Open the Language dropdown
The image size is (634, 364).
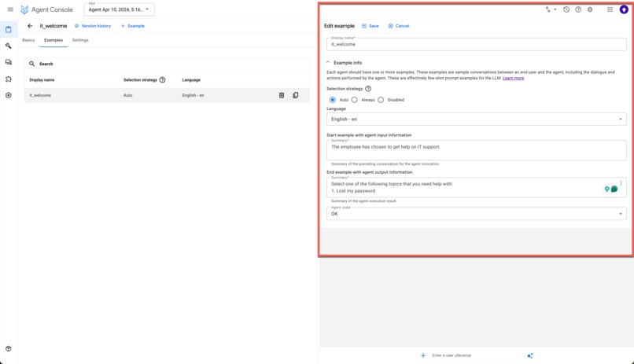(x=477, y=119)
